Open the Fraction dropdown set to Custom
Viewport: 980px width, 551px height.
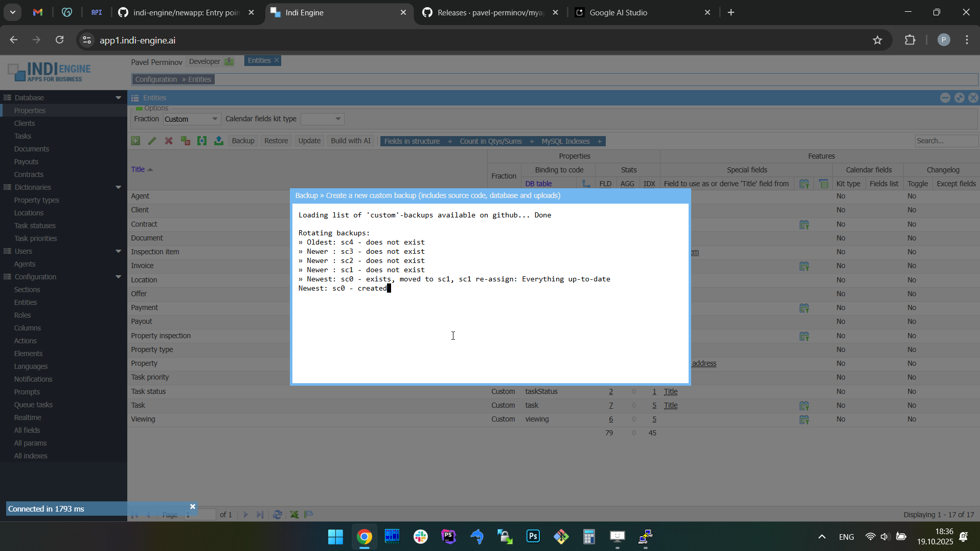pyautogui.click(x=192, y=119)
